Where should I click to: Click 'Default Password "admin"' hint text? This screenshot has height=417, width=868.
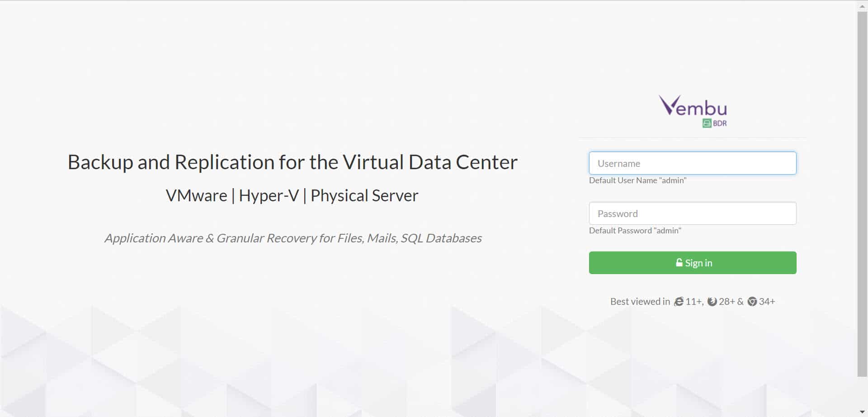click(x=635, y=231)
